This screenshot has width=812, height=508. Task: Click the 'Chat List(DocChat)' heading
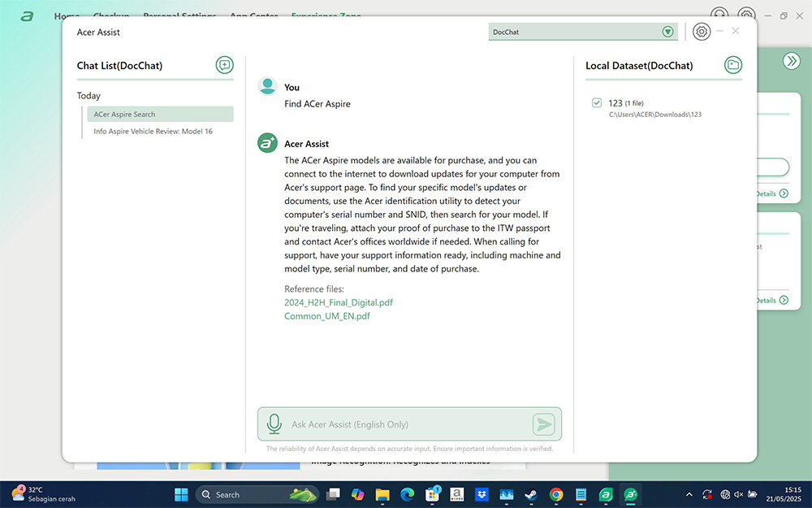[x=119, y=65]
